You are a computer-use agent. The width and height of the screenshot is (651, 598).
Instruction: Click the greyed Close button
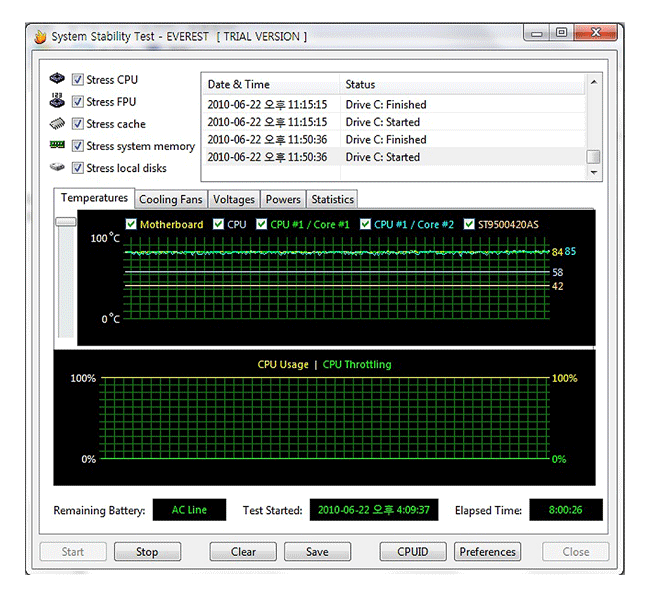[576, 552]
